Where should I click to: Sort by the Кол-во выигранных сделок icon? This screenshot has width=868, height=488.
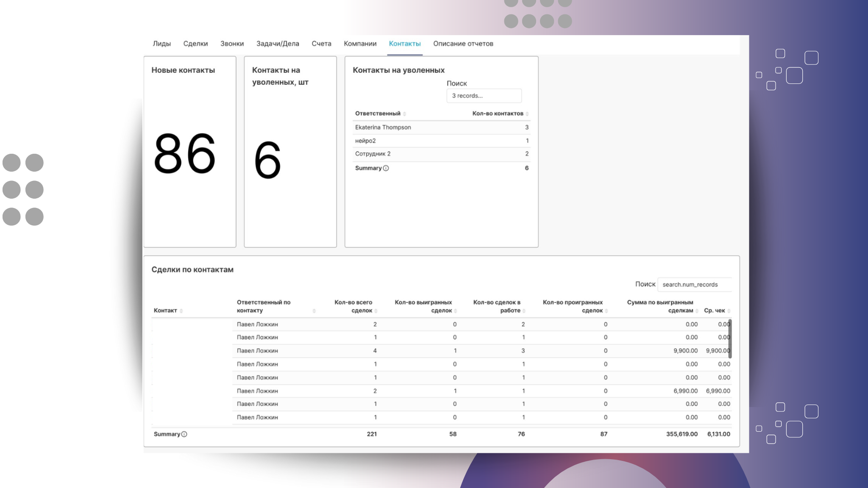click(x=456, y=311)
